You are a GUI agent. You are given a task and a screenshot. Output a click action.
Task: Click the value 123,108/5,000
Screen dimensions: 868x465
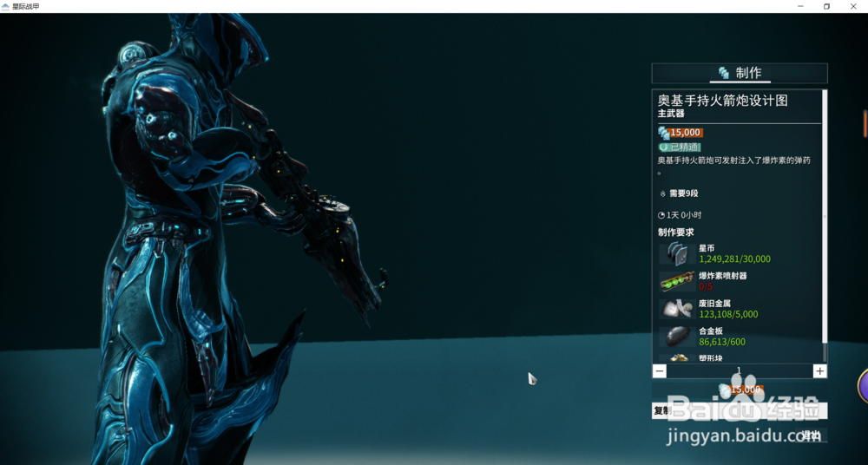coord(728,314)
